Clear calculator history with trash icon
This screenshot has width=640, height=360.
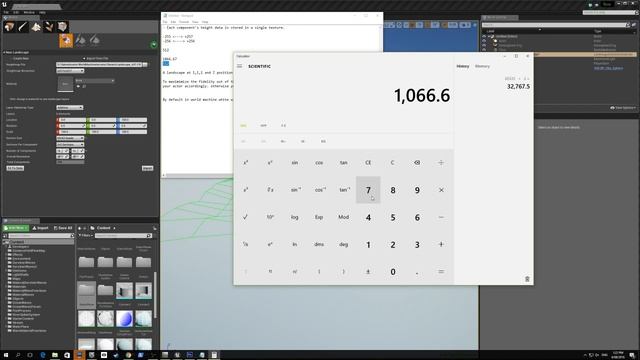(x=527, y=279)
